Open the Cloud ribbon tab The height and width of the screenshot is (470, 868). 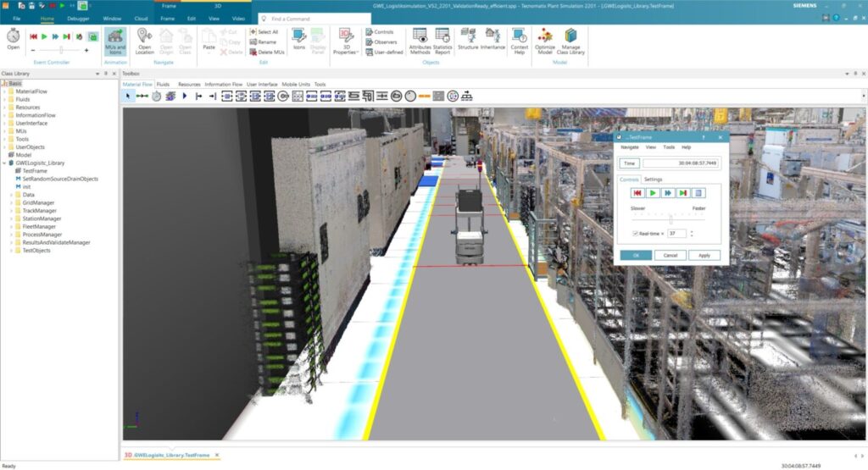pos(141,19)
